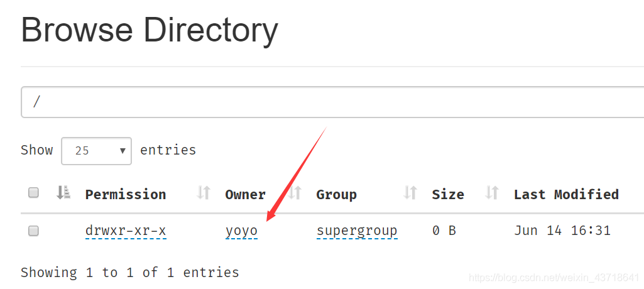Click the yoyo owner link
644x289 pixels.
(241, 231)
